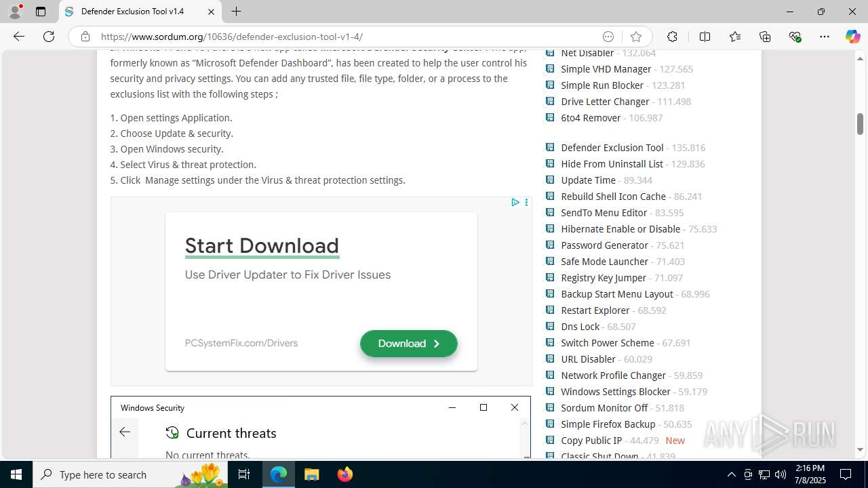Click the taskbar search box
The height and width of the screenshot is (488, 868).
(131, 474)
